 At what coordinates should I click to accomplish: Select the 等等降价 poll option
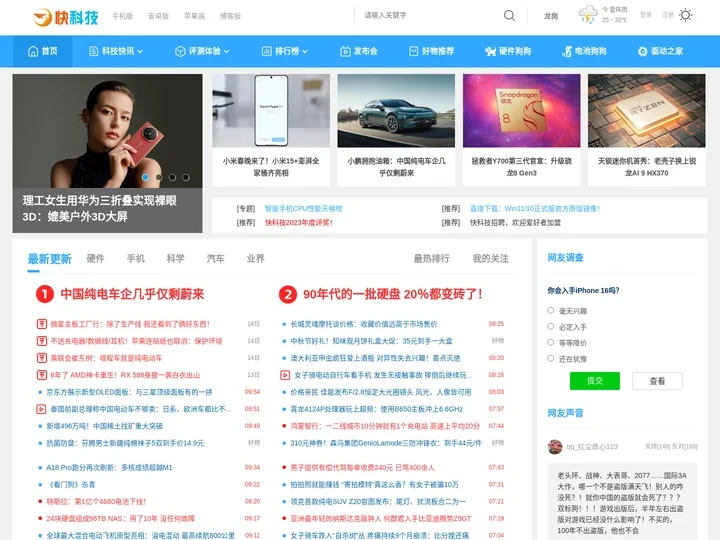pos(551,343)
